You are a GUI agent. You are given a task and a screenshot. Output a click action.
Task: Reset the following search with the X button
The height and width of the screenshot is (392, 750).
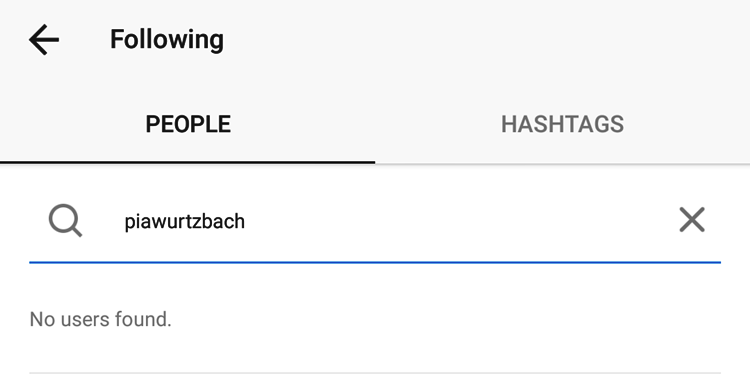(692, 220)
